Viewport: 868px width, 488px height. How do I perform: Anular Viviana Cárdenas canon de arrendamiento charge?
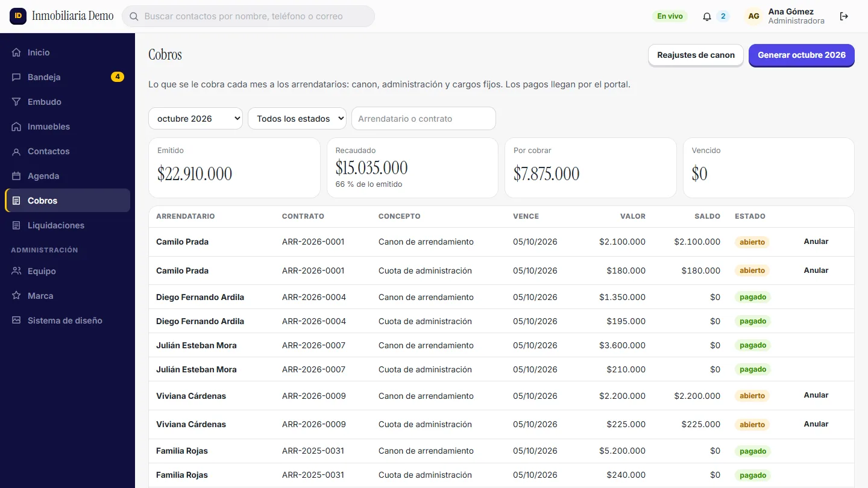point(816,395)
